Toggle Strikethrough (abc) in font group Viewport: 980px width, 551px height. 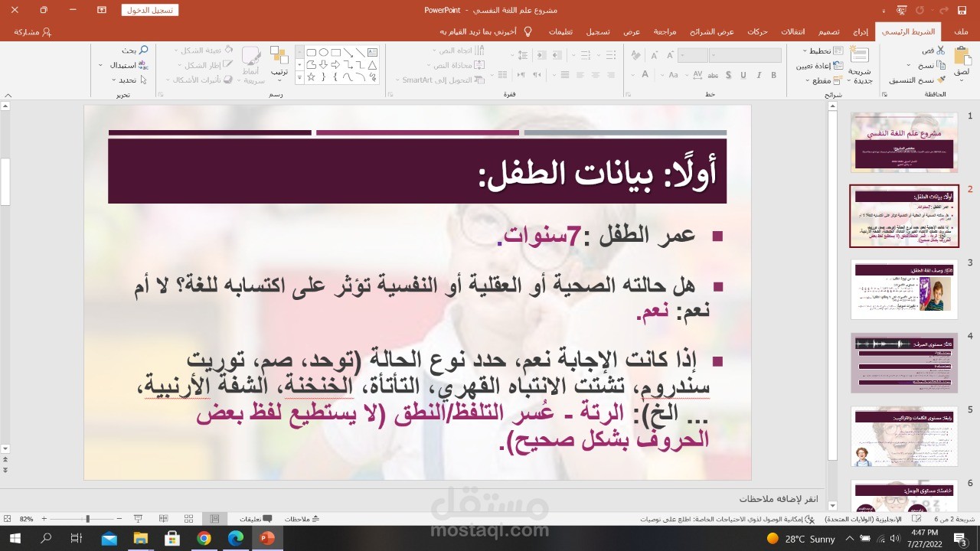click(x=711, y=75)
